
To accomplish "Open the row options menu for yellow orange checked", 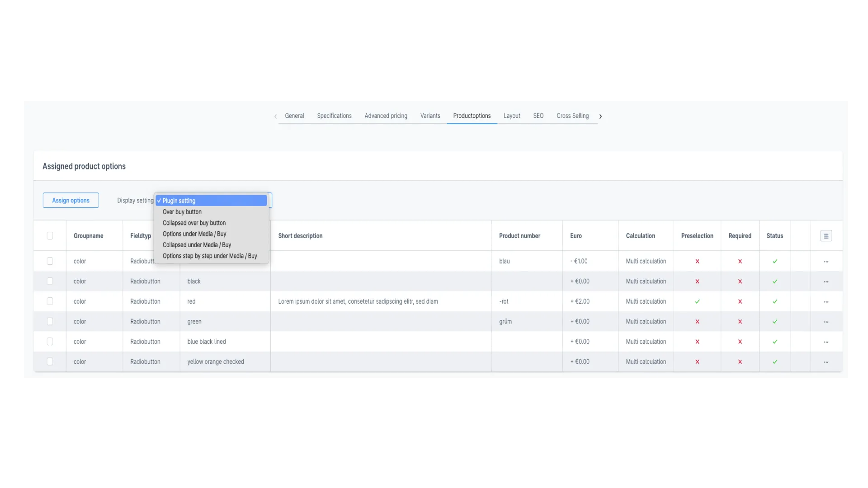I will 826,361.
